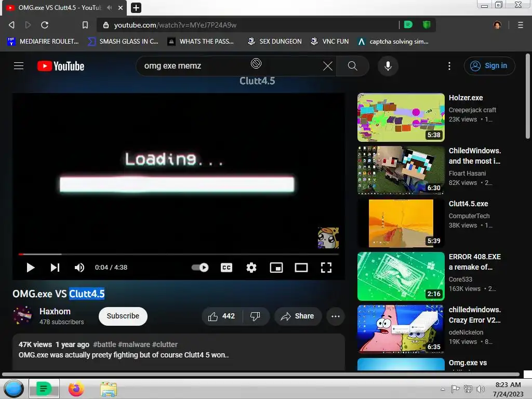Dislike the video
532x399 pixels.
click(x=256, y=316)
